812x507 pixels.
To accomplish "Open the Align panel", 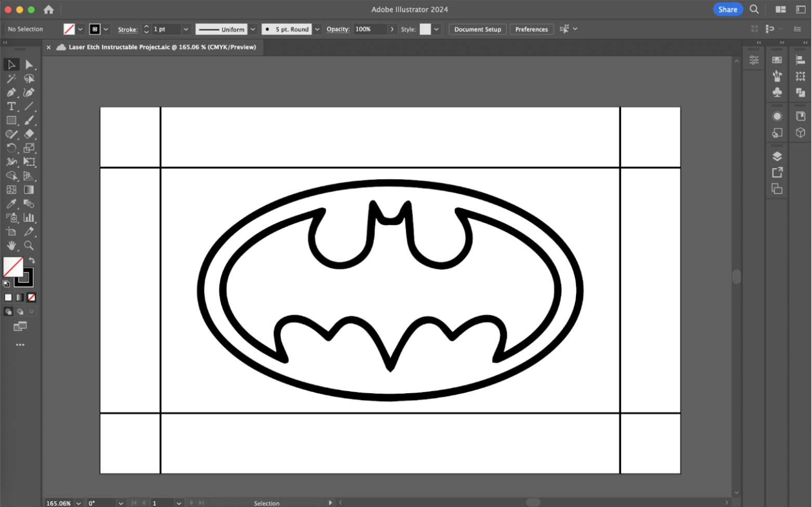I will 801,60.
